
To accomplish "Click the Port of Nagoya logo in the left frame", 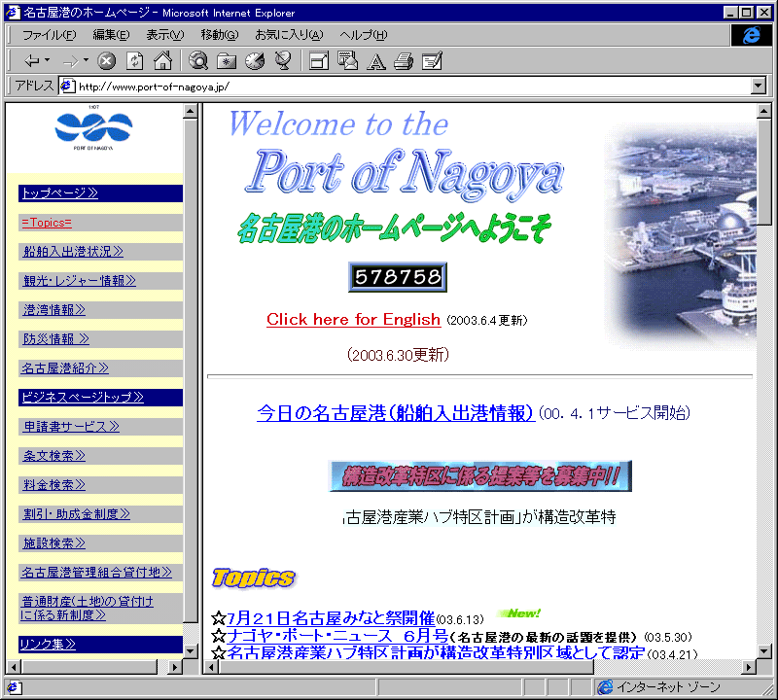I will click(93, 128).
